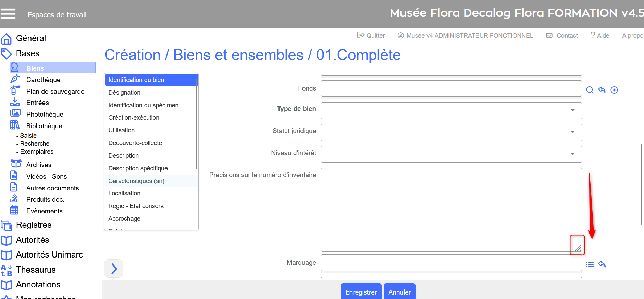Expand the Statut juridique dropdown
The width and height of the screenshot is (644, 299).
[x=451, y=132]
